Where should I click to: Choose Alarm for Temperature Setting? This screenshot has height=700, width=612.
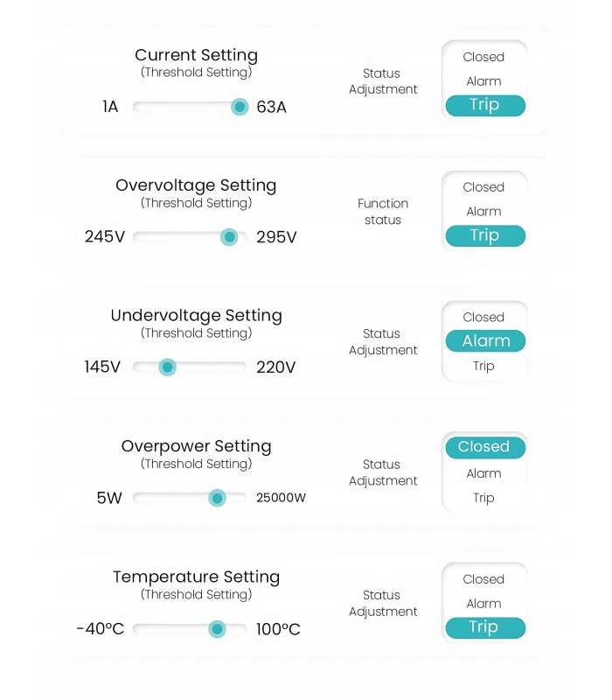point(483,604)
